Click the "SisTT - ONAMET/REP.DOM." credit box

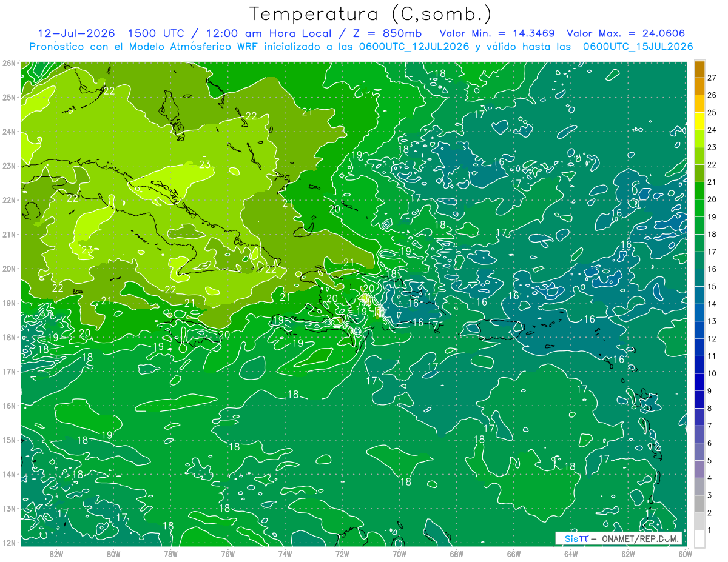[619, 538]
